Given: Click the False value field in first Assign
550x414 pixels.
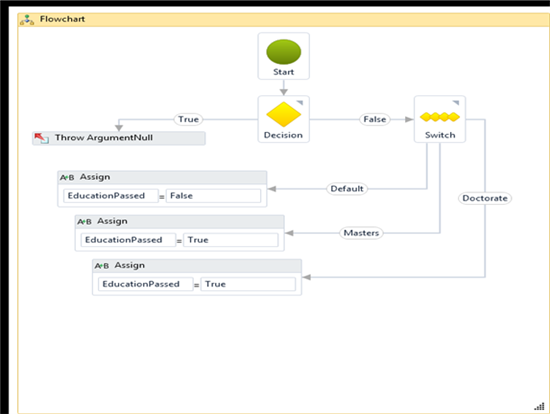Looking at the screenshot, I should [213, 196].
